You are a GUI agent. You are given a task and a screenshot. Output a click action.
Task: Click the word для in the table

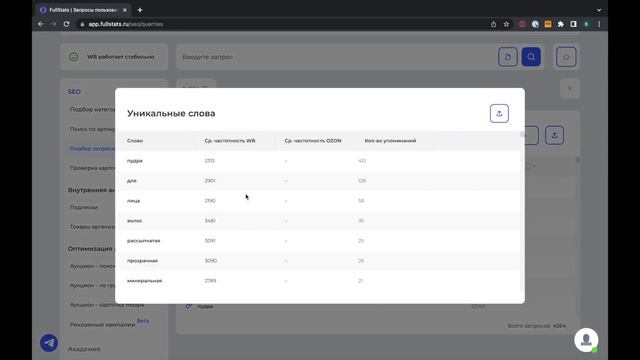click(x=131, y=180)
